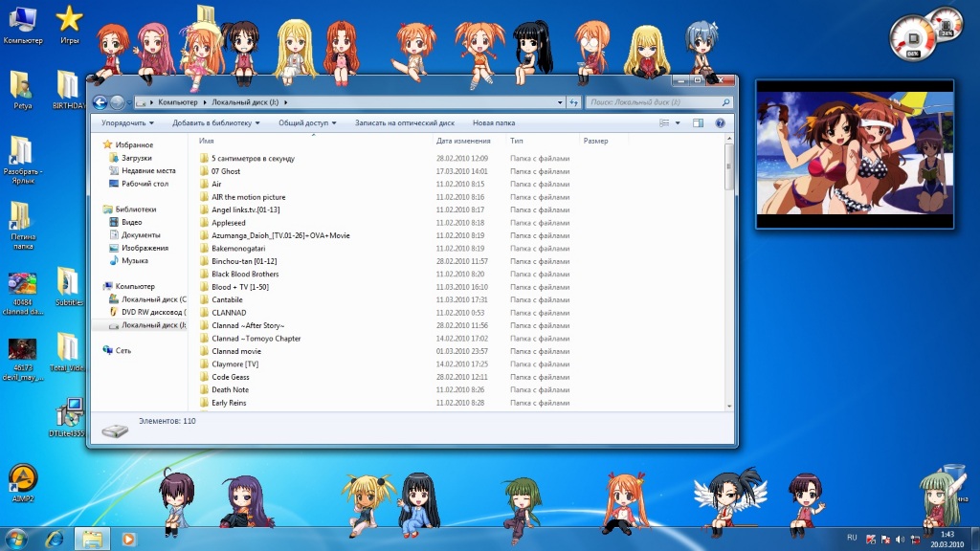Click the CPU meter gadget dial
The width and height of the screenshot is (980, 551).
tap(911, 38)
